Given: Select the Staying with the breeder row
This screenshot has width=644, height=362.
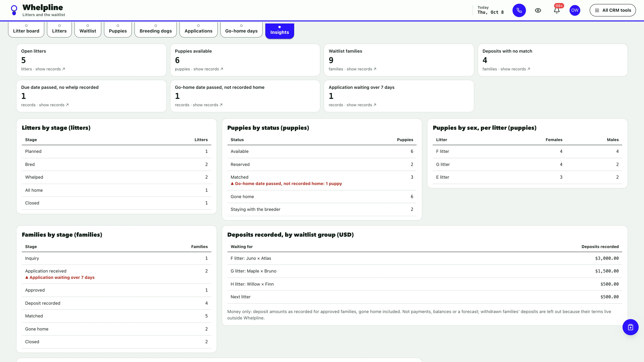Looking at the screenshot, I should pos(322,209).
